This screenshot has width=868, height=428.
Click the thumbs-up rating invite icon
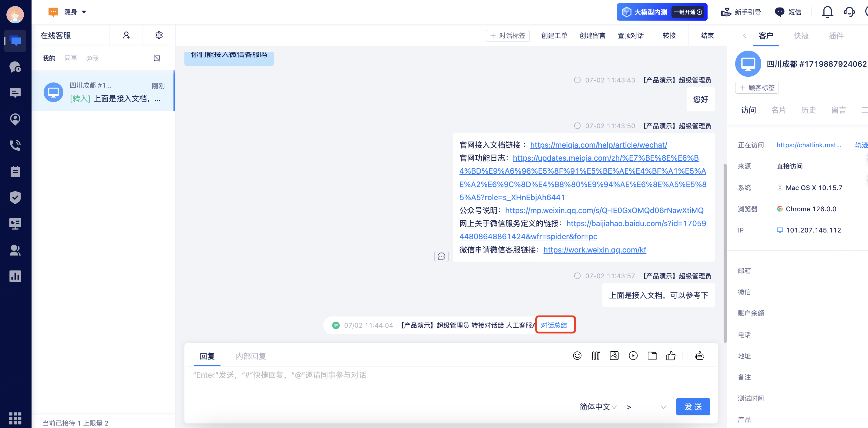tap(671, 356)
